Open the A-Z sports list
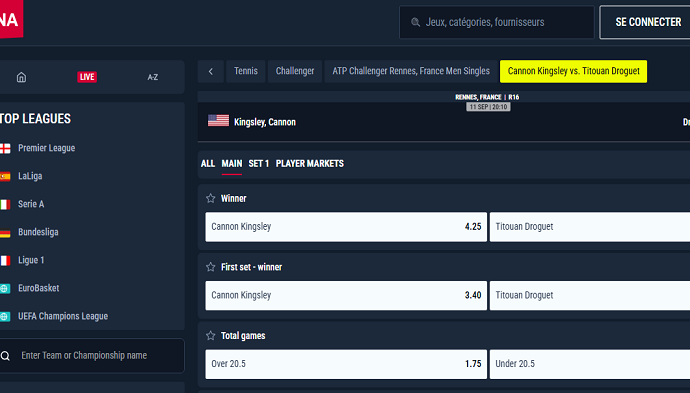The image size is (690, 393). [152, 77]
